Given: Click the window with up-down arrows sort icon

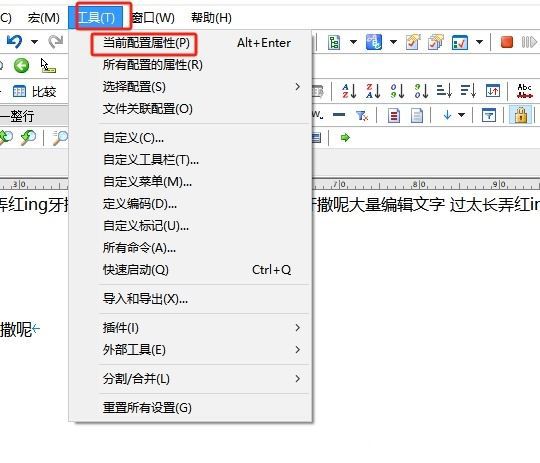Looking at the screenshot, I should (x=493, y=91).
